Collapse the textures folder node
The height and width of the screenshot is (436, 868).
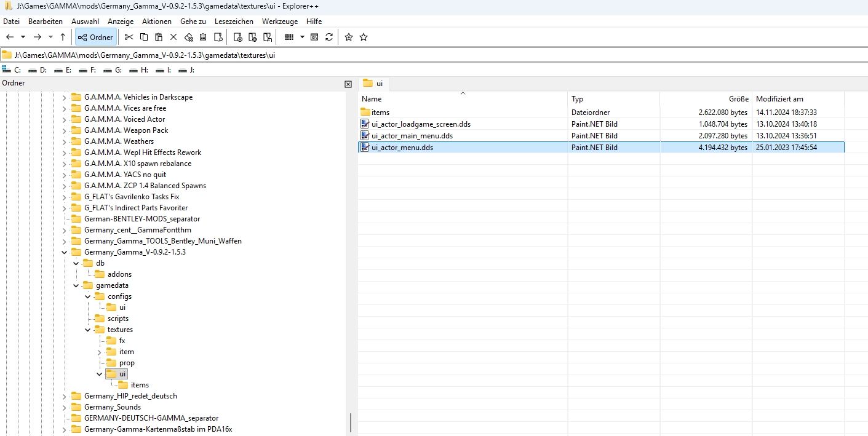pos(88,330)
